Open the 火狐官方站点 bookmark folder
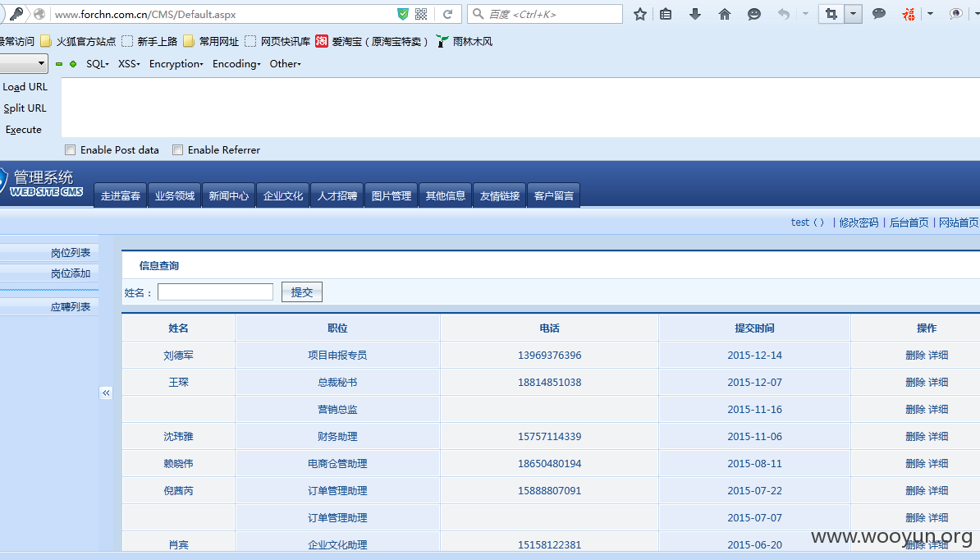This screenshot has width=980, height=560. pos(79,41)
